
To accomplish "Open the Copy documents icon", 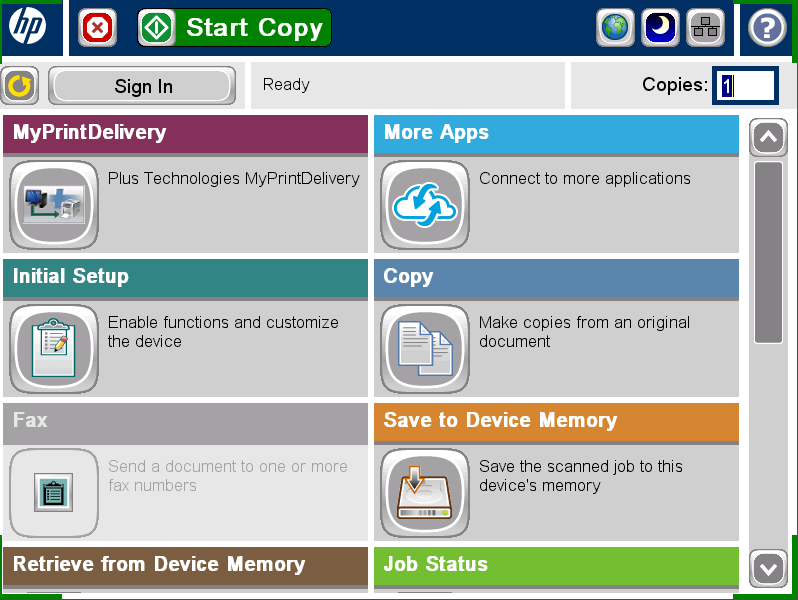I will [x=424, y=349].
